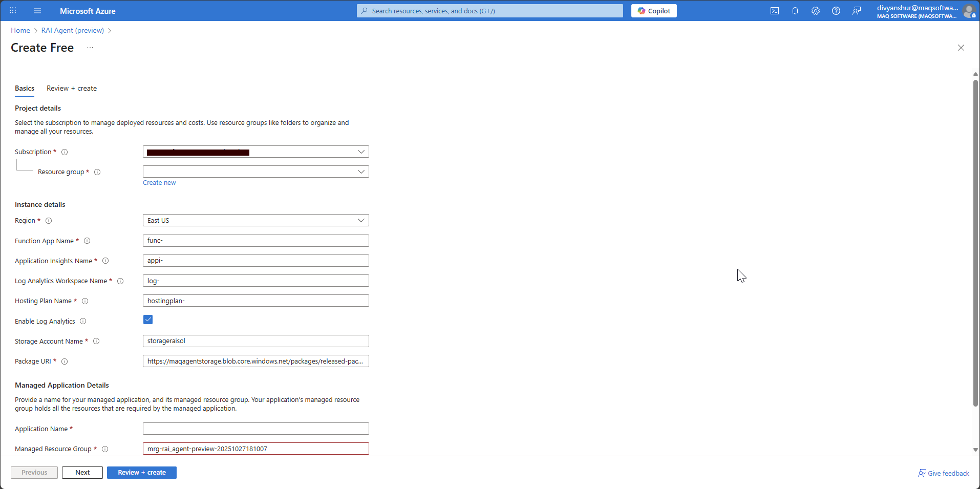This screenshot has height=489, width=980.
Task: Show info tooltip for Managed Resource Group
Action: pos(105,449)
